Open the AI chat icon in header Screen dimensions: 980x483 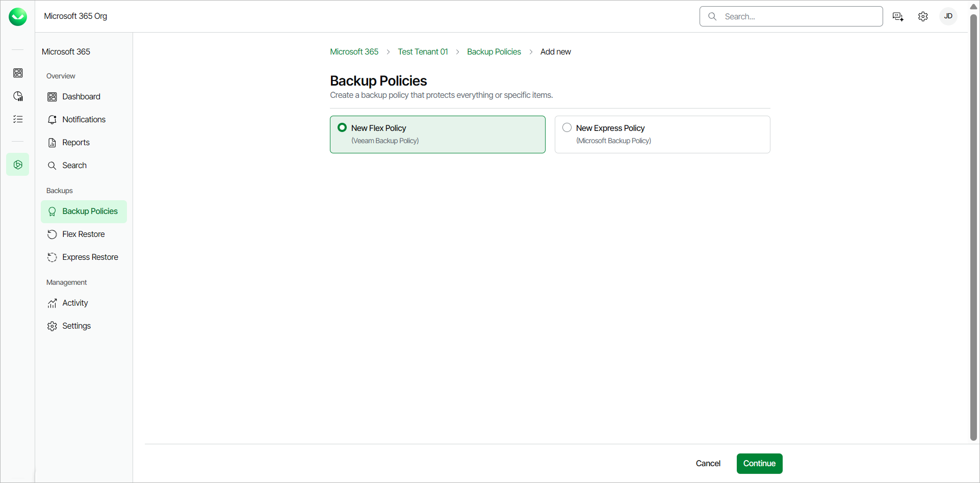point(898,17)
